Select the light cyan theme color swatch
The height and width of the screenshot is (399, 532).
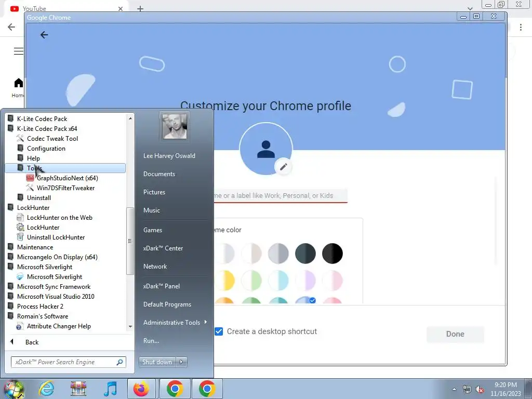(278, 281)
